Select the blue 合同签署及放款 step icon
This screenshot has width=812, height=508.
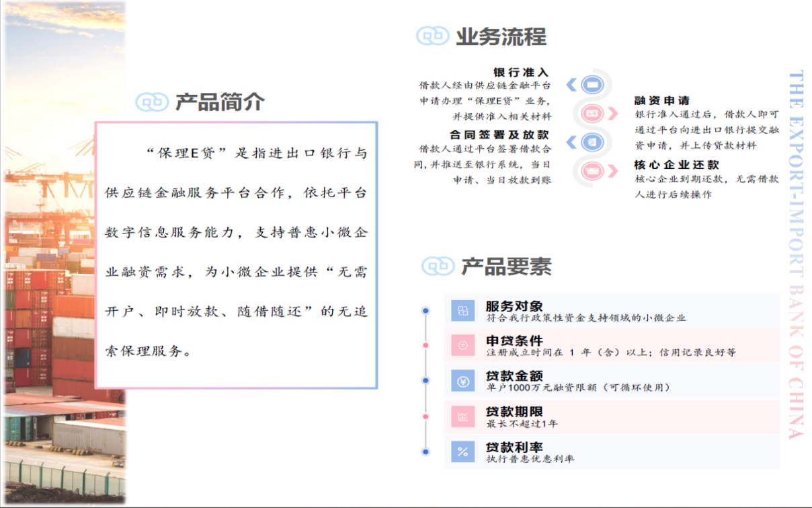coord(592,142)
